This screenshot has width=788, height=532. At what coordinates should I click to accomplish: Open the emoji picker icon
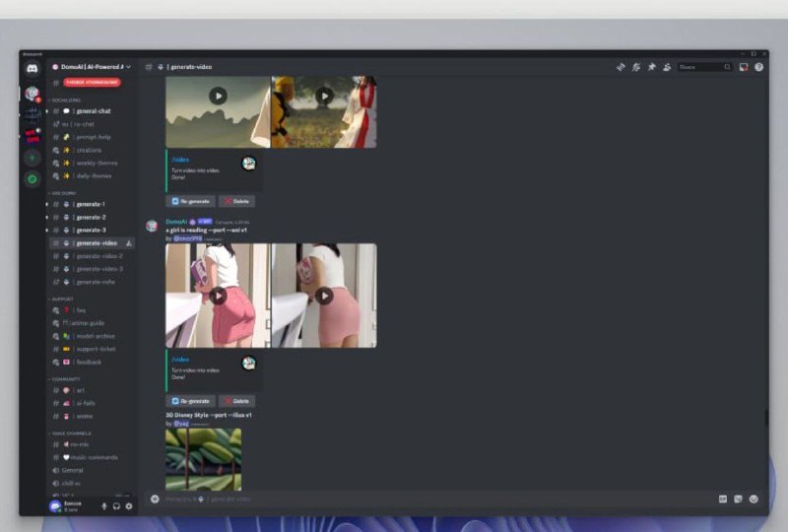click(754, 499)
